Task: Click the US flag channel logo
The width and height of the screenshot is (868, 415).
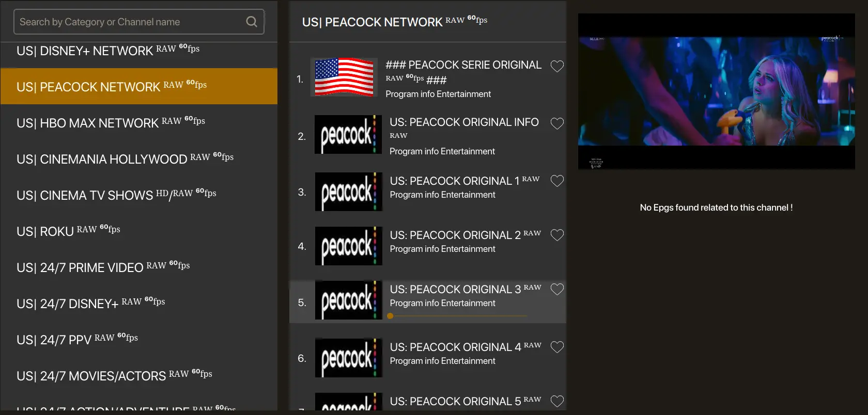Action: point(344,77)
